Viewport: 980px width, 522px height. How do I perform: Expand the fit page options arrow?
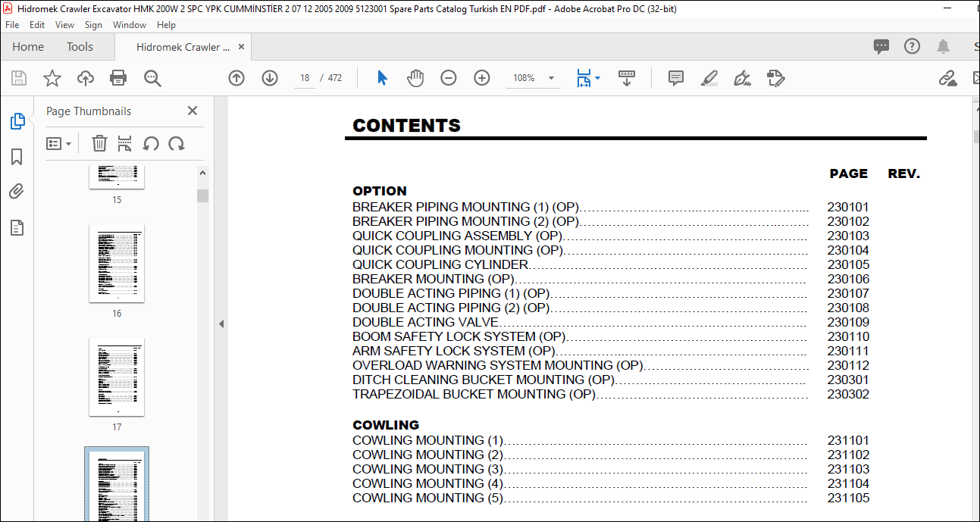coord(597,78)
